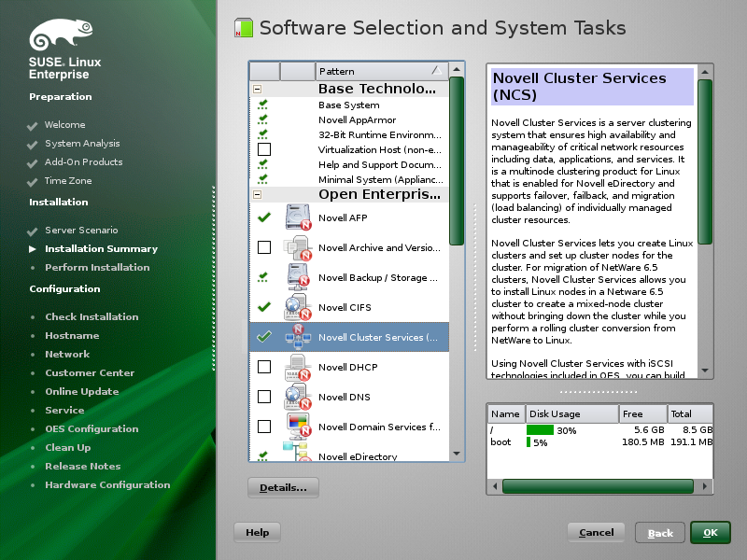Click OES Configuration sidebar step
Screen dimensions: 747x560
[x=92, y=428]
